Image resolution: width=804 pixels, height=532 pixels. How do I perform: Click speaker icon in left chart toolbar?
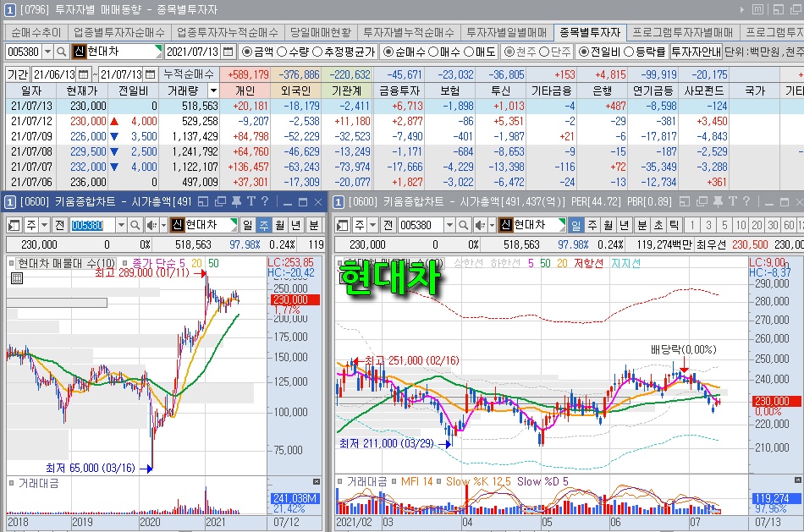[x=151, y=225]
